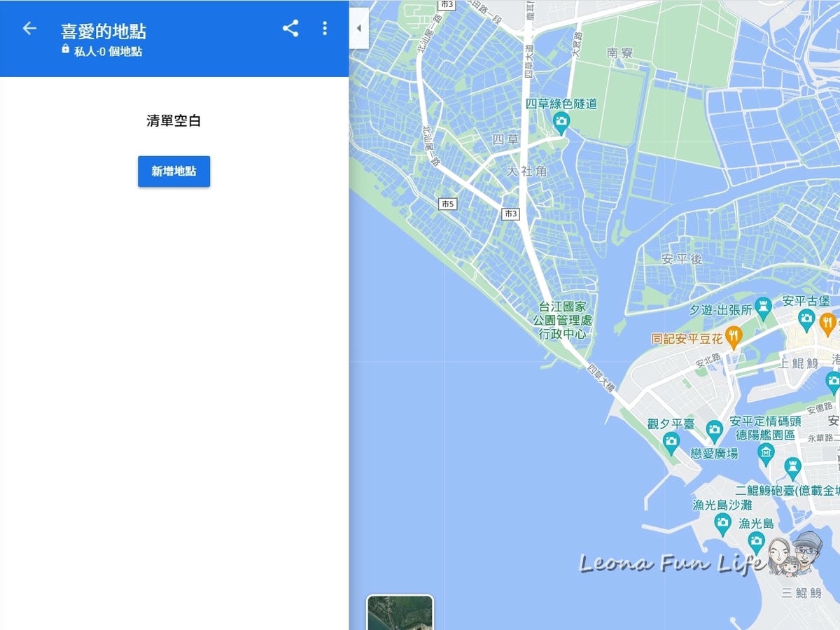
Task: Open the three-dot more options menu
Action: [x=324, y=28]
